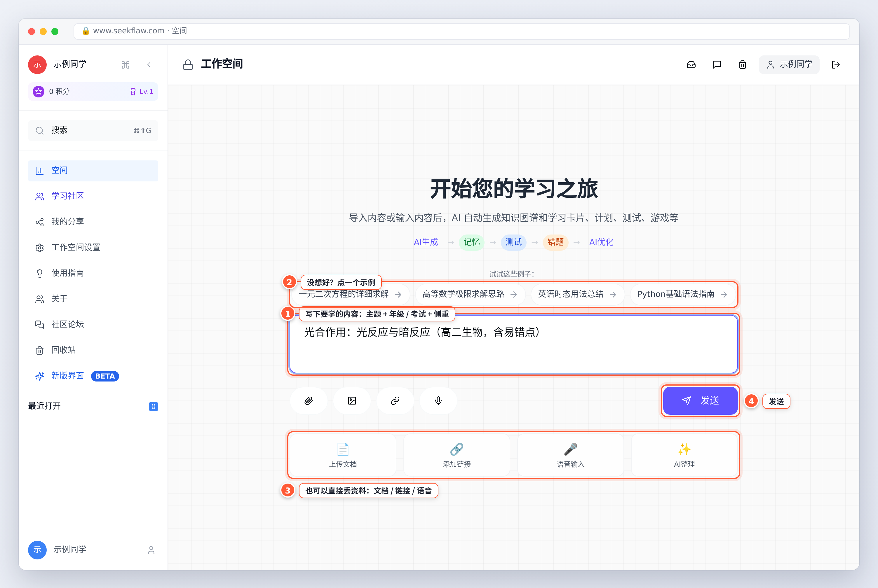Click the red 示 avatar at sidebar top

coord(37,64)
